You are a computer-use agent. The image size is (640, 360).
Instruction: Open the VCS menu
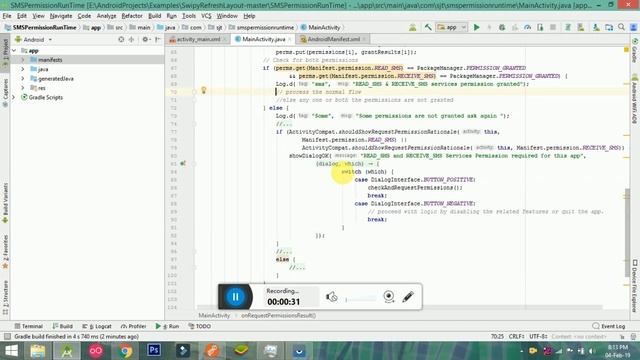pos(206,16)
